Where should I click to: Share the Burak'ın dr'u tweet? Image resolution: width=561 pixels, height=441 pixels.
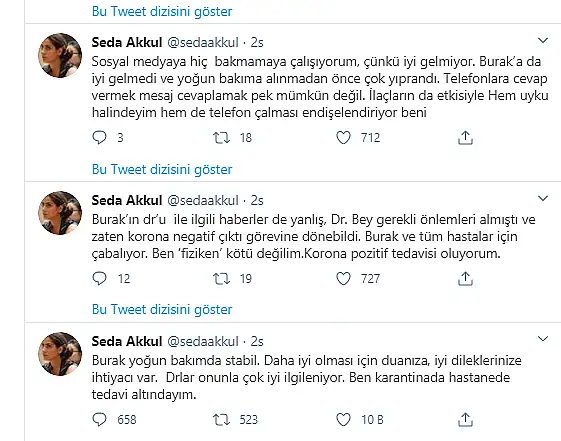[x=465, y=279]
